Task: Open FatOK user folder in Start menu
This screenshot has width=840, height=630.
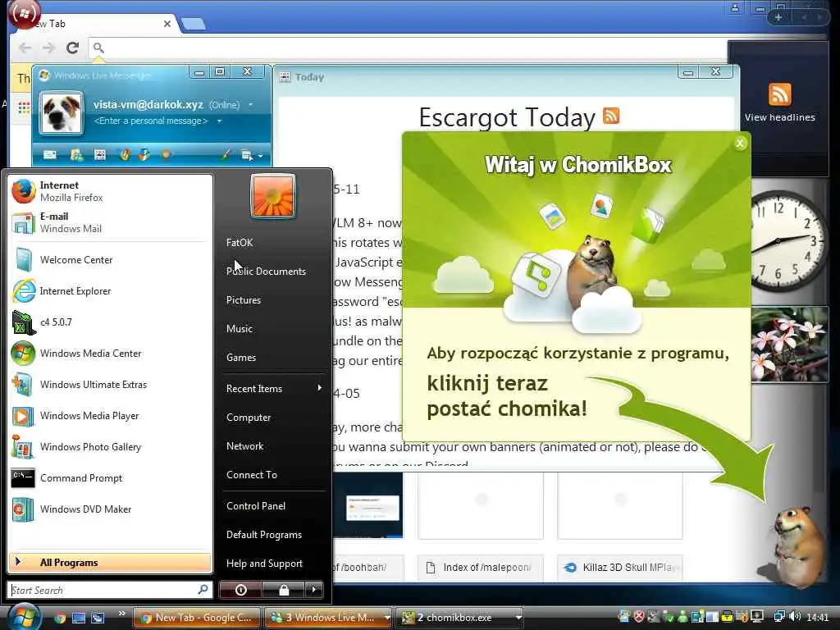Action: pos(240,242)
